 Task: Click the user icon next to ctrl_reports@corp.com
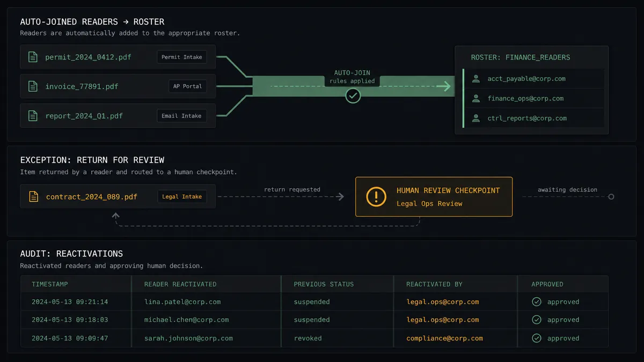click(x=475, y=119)
